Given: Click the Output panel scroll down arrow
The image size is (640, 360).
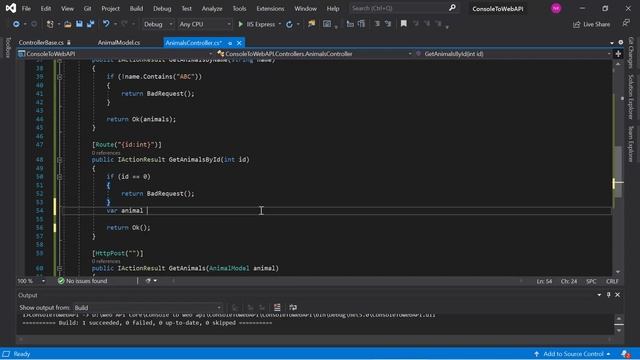Looking at the screenshot, I should point(619,331).
